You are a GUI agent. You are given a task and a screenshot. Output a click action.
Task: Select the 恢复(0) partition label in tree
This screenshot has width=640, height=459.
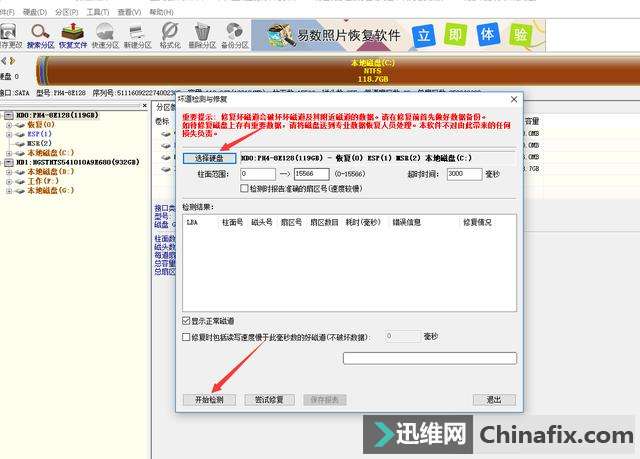pos(41,124)
